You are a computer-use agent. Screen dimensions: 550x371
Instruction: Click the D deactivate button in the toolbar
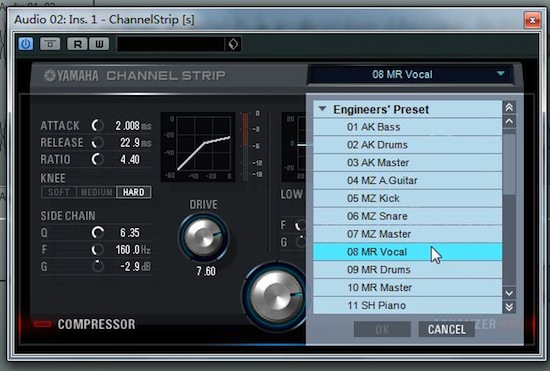pos(50,44)
